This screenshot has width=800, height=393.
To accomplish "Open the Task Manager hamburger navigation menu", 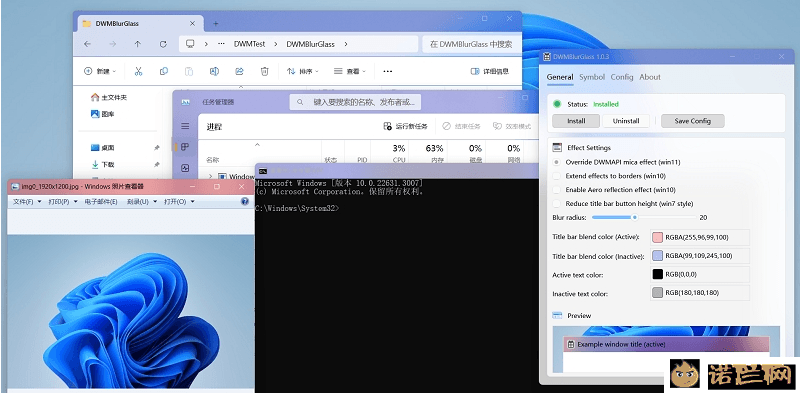I will tap(185, 126).
